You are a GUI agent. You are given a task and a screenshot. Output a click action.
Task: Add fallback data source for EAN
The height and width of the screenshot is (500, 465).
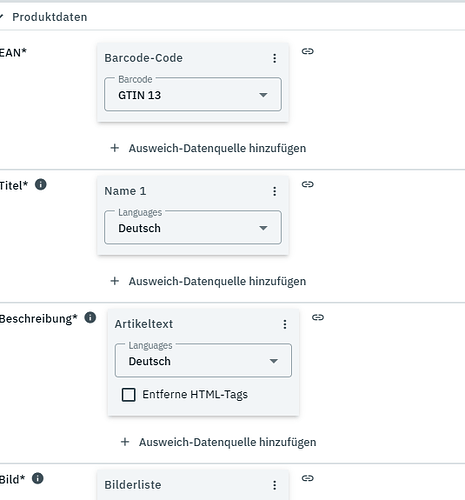[208, 148]
